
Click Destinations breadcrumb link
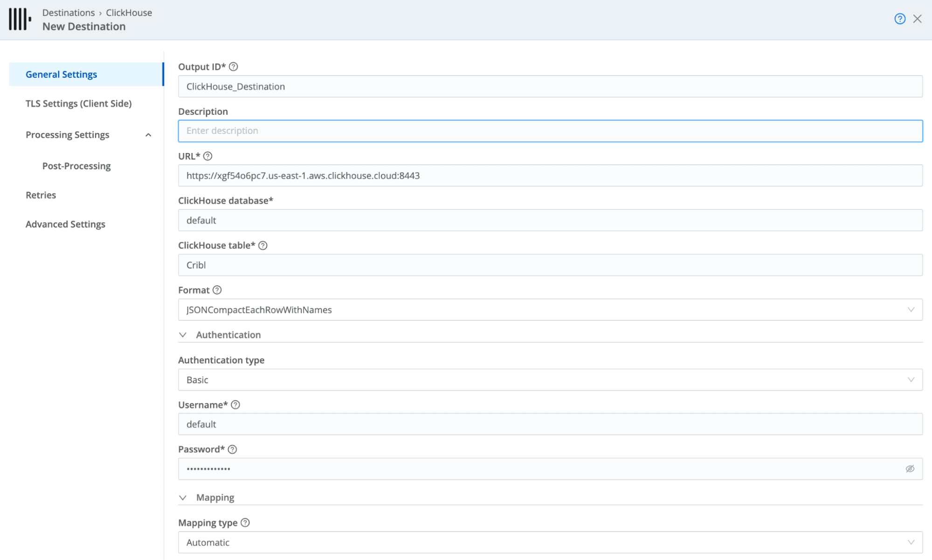point(68,13)
